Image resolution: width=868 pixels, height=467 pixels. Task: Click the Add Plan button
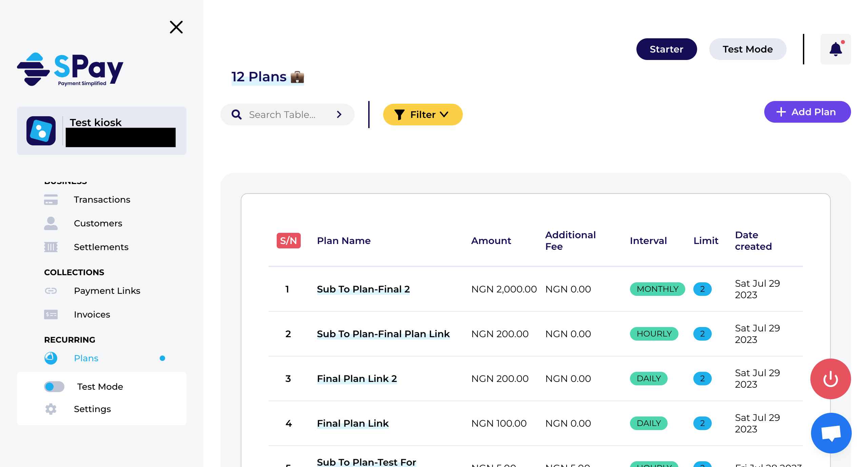point(807,112)
